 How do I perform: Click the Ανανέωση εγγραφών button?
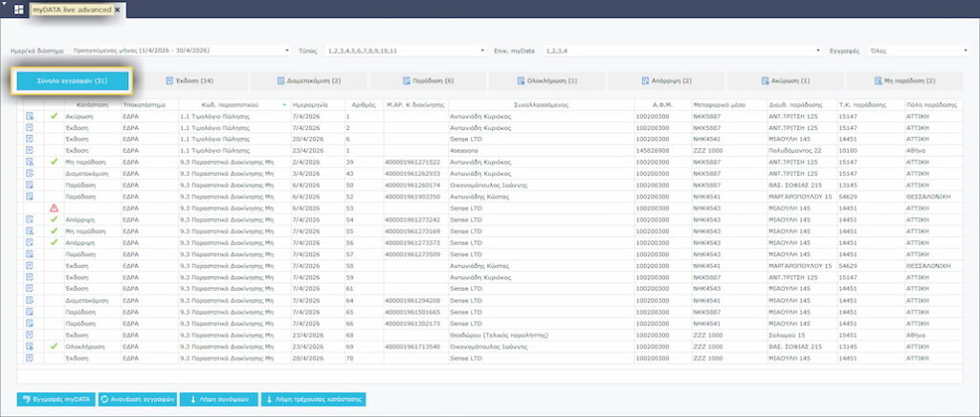(x=138, y=400)
